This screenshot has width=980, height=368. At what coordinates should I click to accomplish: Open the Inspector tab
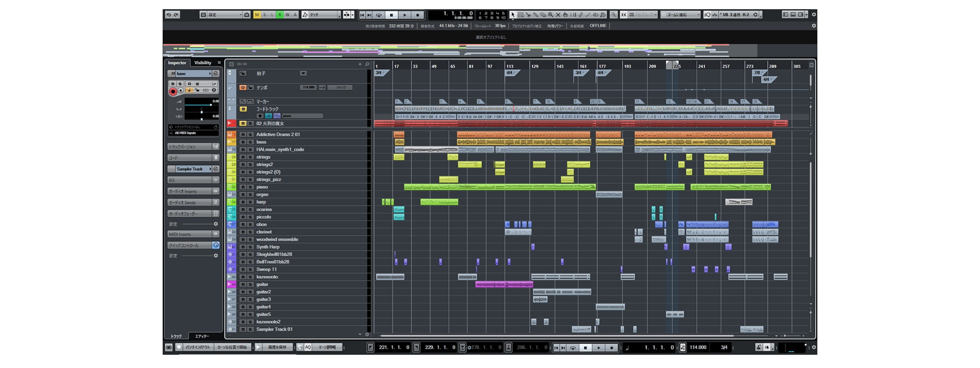tap(177, 63)
